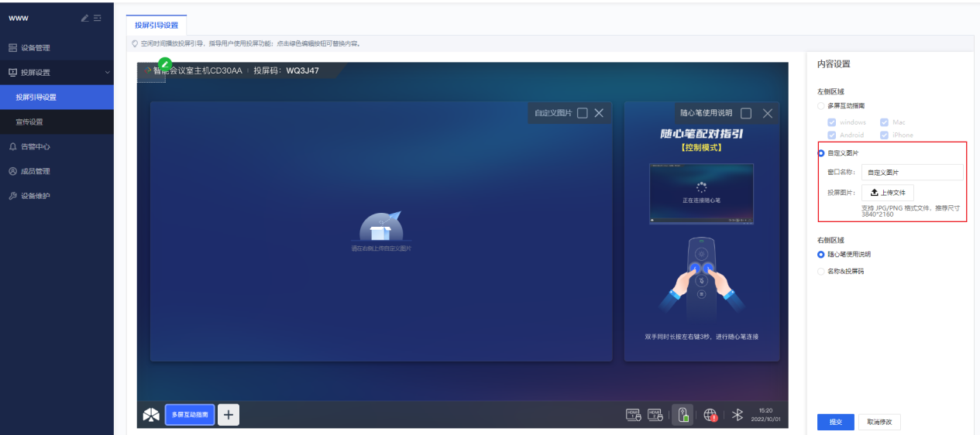
Task: Click the pencil edit icon beside www
Action: pyautogui.click(x=85, y=19)
